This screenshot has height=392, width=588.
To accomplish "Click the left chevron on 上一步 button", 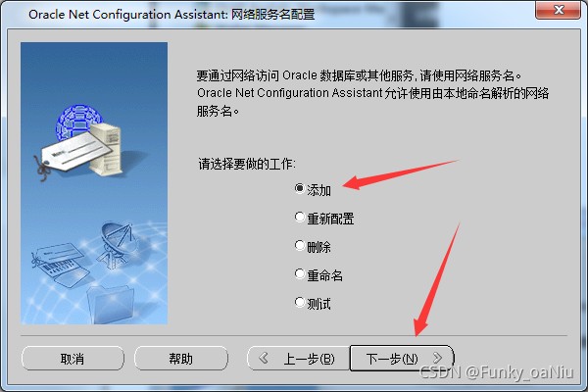I will tap(264, 358).
